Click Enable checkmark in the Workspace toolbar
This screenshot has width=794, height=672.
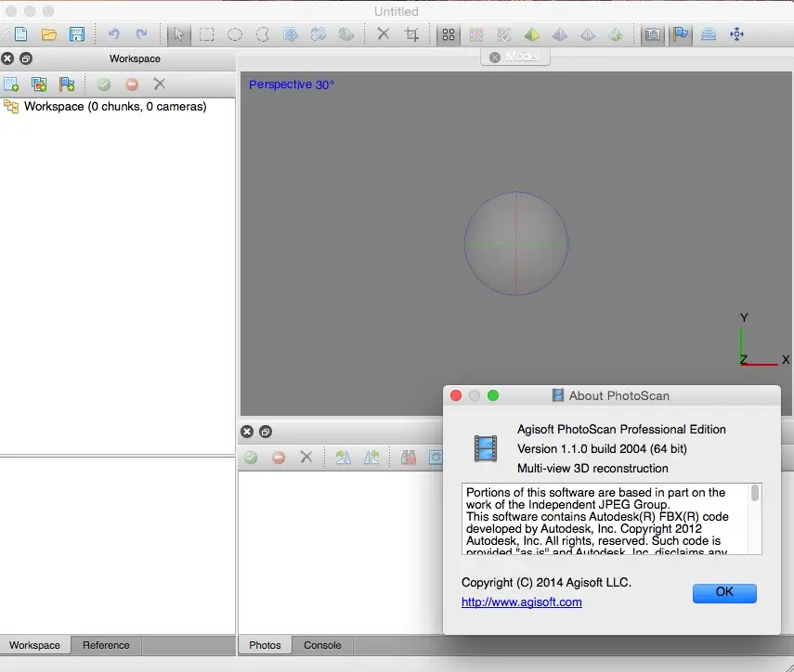[104, 84]
